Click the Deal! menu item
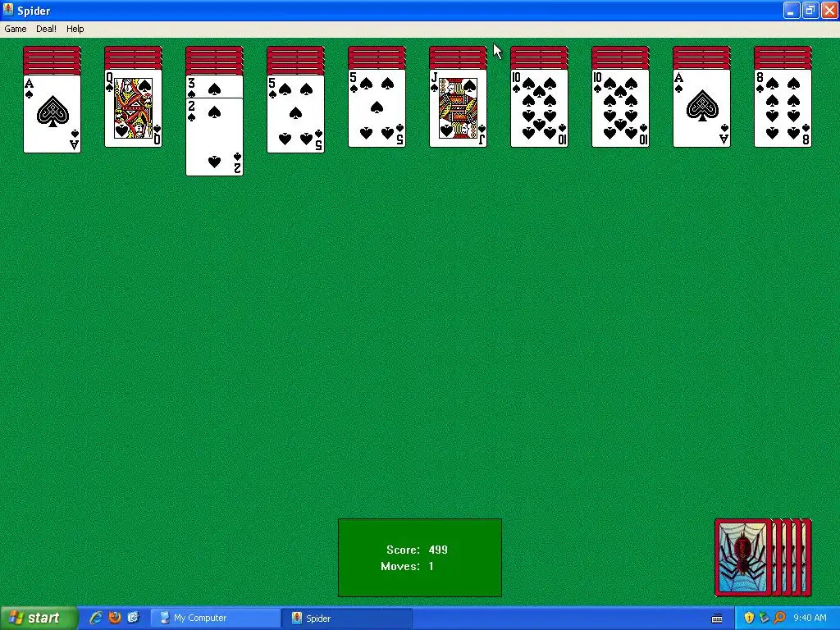 point(46,29)
